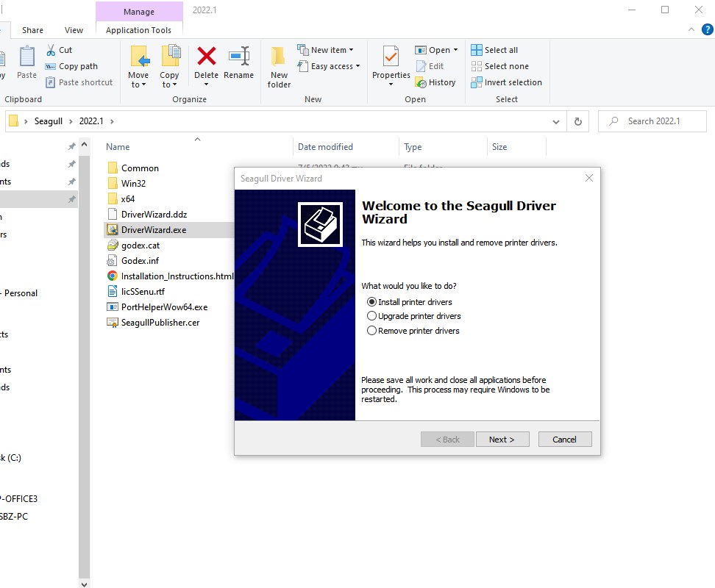Viewport: 715px width, 588px height.
Task: Select the Godex.inf file
Action: [140, 261]
